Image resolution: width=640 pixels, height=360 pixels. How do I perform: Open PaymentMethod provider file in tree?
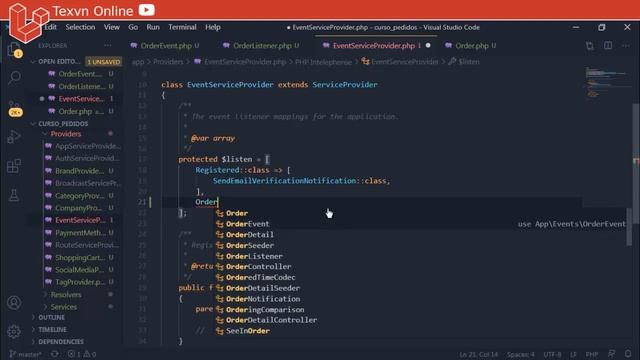tap(79, 233)
